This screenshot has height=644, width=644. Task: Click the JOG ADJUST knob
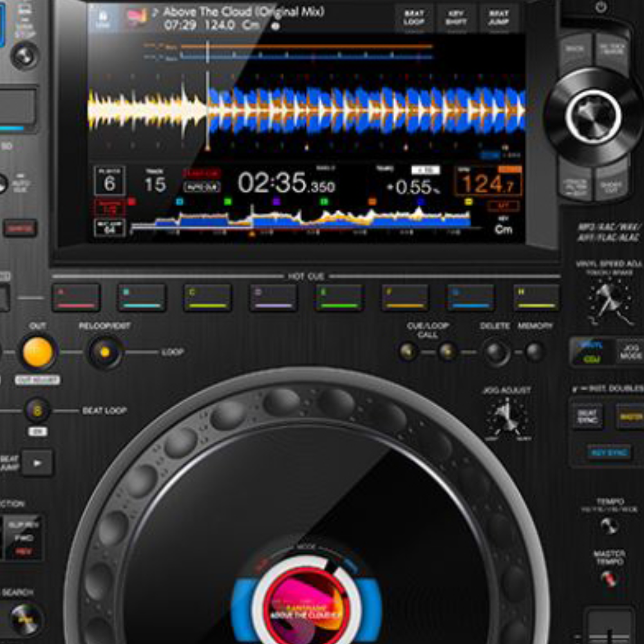point(507,418)
